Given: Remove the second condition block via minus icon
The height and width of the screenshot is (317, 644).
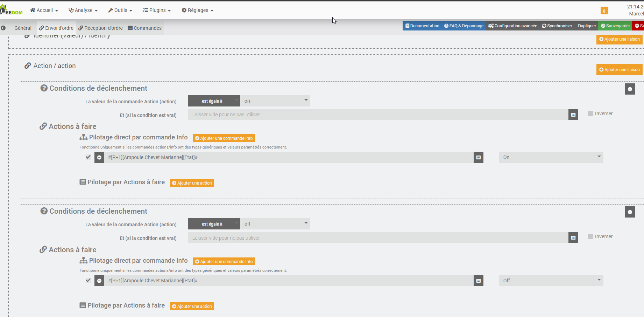Looking at the screenshot, I should pos(630,212).
